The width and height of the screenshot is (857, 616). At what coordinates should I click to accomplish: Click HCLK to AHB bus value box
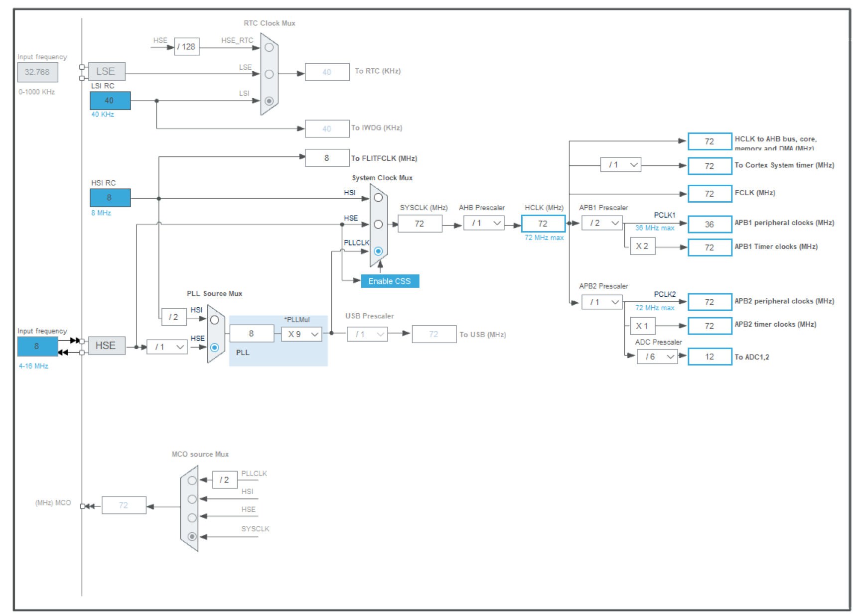click(x=710, y=141)
